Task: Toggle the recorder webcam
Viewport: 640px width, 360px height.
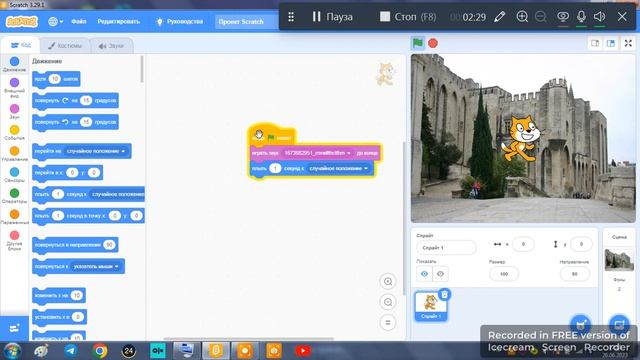Action: [563, 17]
